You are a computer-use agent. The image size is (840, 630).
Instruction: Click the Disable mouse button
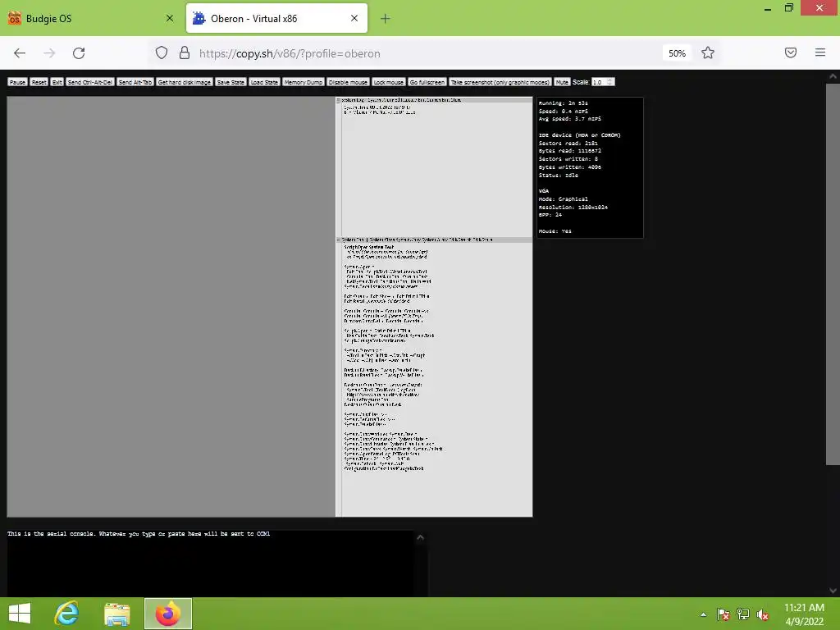[x=348, y=82]
